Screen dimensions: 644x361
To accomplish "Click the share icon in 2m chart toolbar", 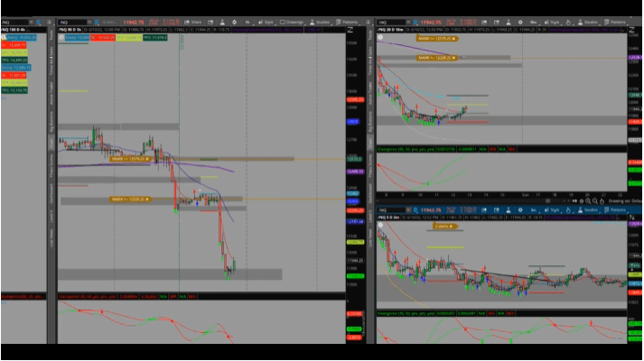I will click(484, 210).
